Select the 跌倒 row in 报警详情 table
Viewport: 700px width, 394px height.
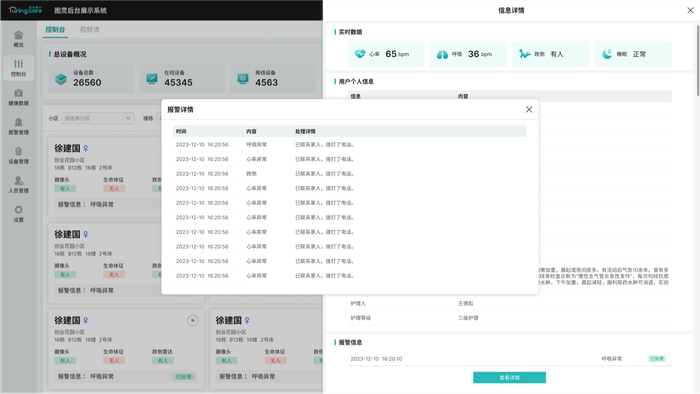tap(351, 174)
